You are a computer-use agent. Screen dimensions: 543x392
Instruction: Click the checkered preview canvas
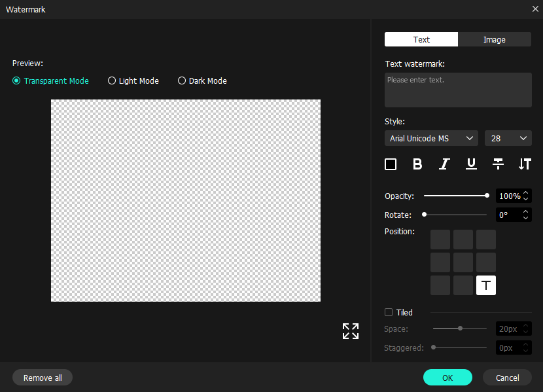(186, 200)
